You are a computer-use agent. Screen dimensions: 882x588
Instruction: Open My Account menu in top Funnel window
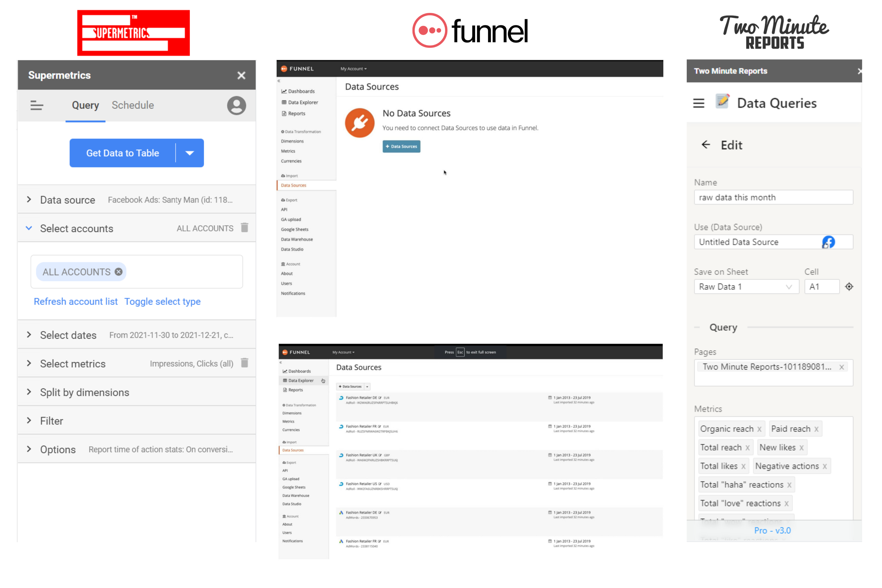point(353,69)
